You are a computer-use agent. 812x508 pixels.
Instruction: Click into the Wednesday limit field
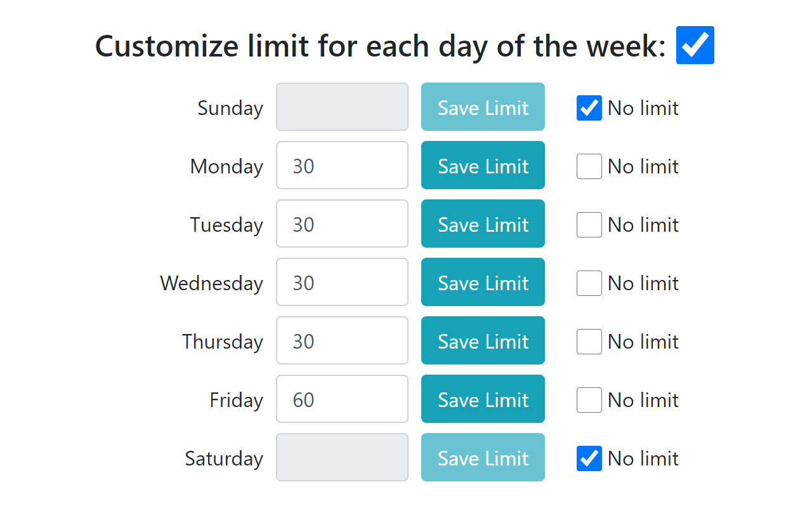click(x=342, y=282)
